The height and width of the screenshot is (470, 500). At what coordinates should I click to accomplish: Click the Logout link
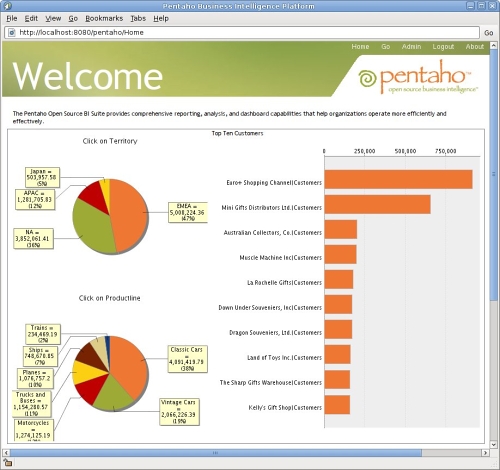point(443,47)
